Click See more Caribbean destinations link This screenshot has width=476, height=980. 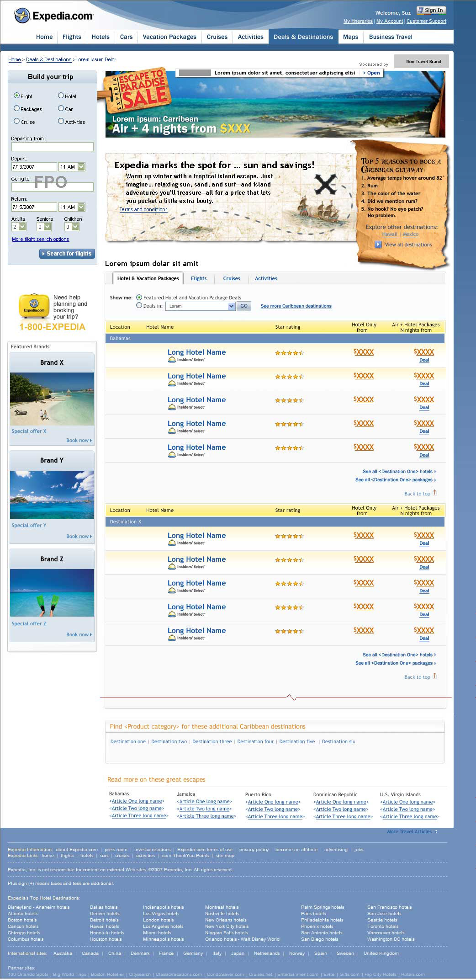[296, 306]
